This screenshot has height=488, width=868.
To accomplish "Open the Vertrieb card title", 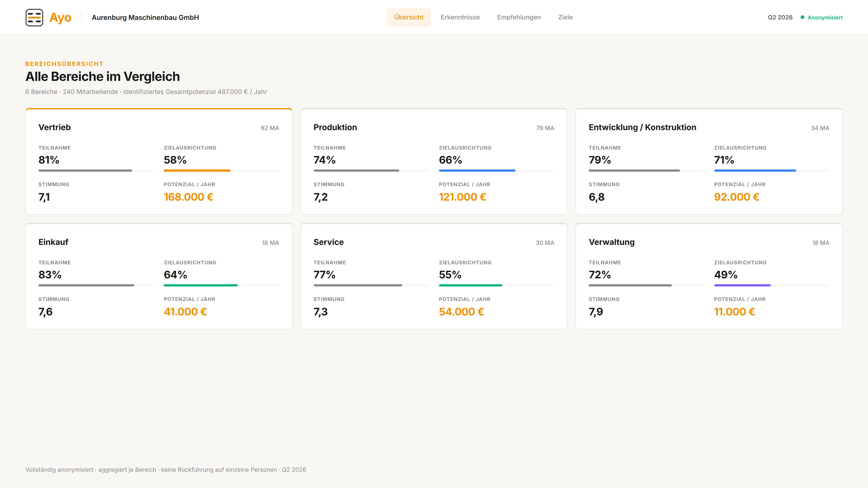I will (54, 127).
